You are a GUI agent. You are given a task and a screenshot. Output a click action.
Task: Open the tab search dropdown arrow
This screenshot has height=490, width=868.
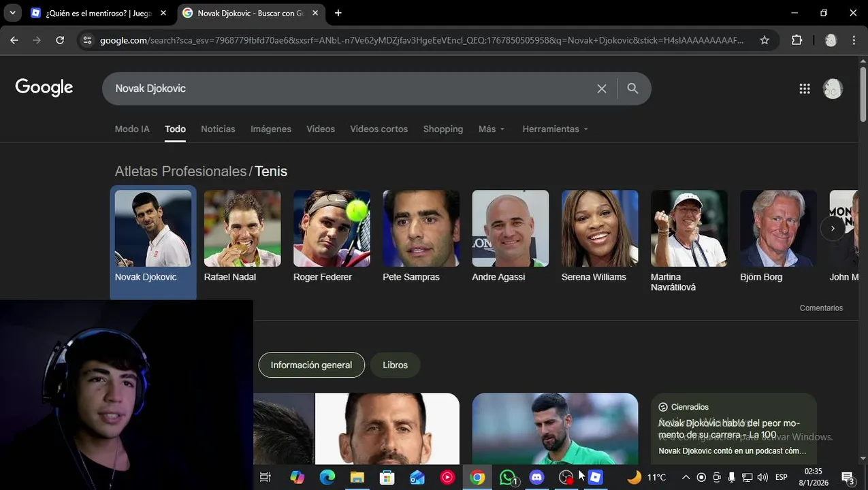(x=12, y=13)
